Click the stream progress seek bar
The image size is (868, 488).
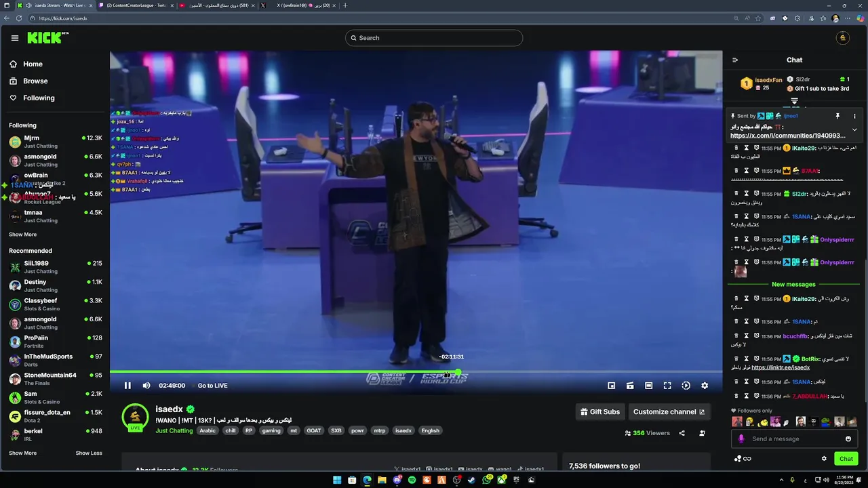click(416, 371)
